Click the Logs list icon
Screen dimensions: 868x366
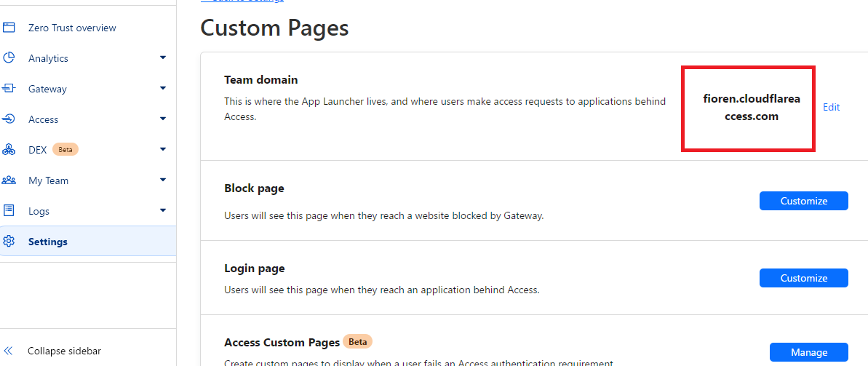[x=9, y=210]
